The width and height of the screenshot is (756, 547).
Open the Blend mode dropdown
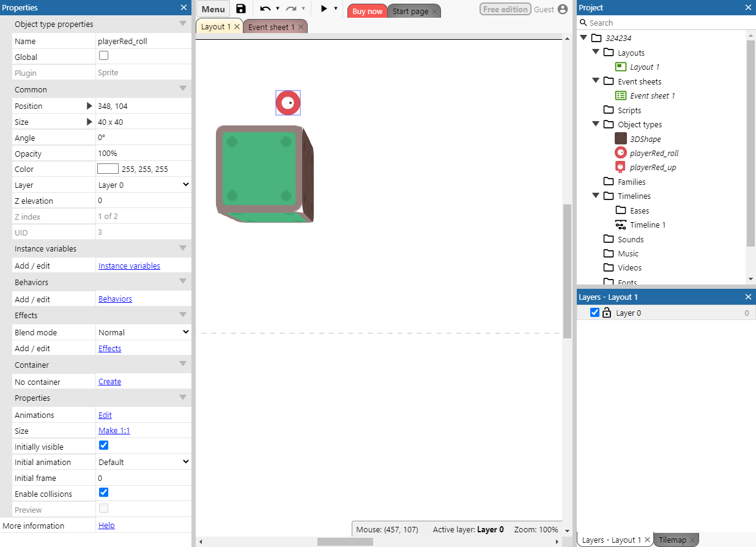click(143, 332)
